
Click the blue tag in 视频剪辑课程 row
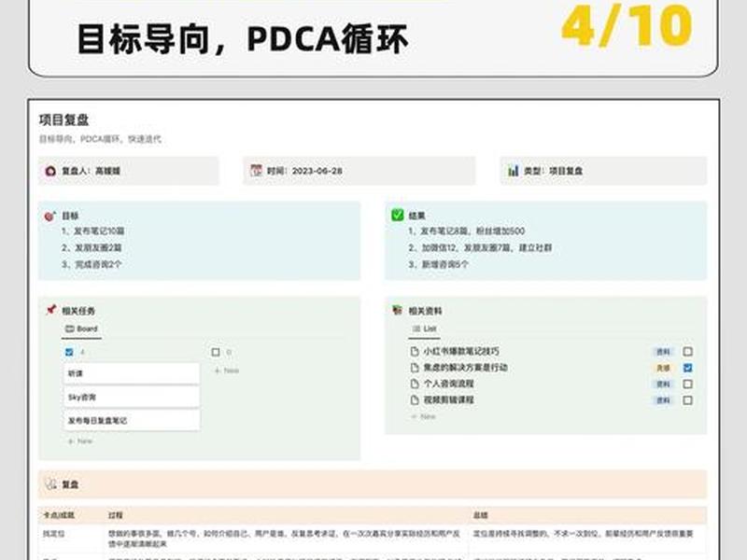[663, 400]
